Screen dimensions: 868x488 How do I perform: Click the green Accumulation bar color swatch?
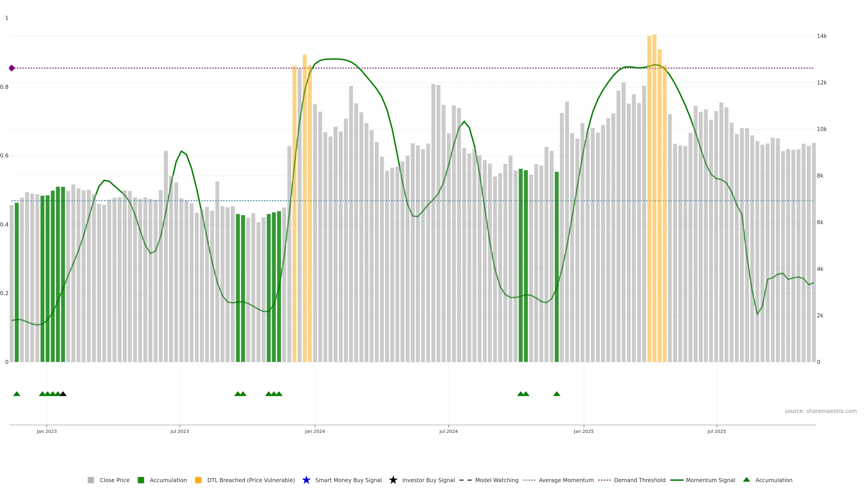click(x=141, y=480)
